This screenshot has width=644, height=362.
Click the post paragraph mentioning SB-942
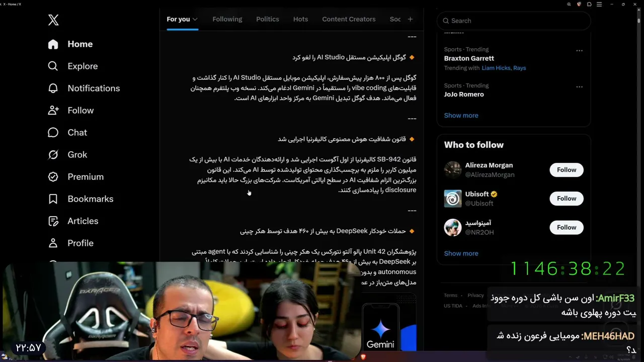point(302,175)
